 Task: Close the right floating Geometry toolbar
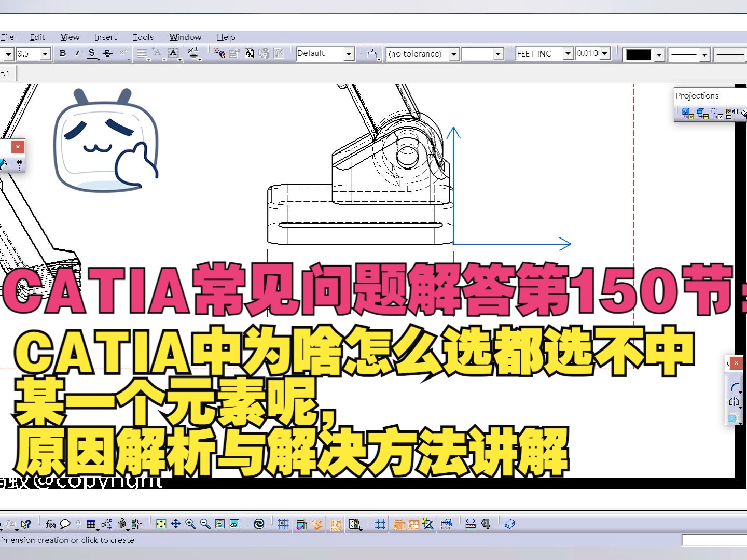pyautogui.click(x=736, y=363)
